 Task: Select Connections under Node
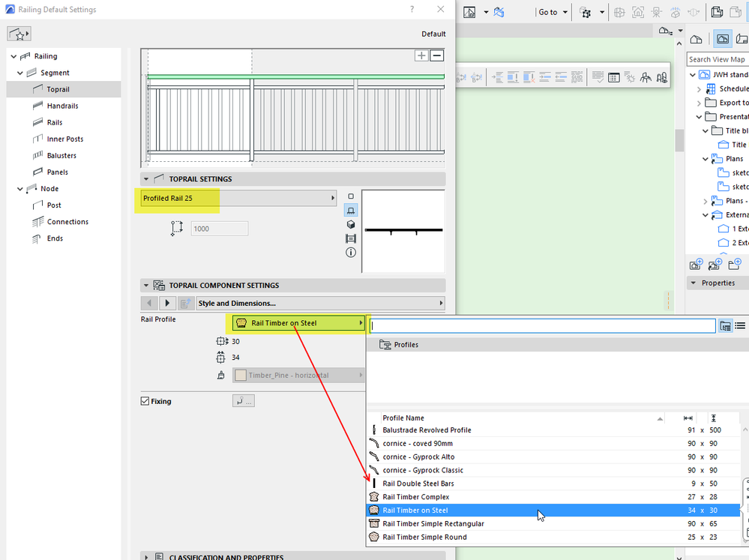[x=67, y=222]
